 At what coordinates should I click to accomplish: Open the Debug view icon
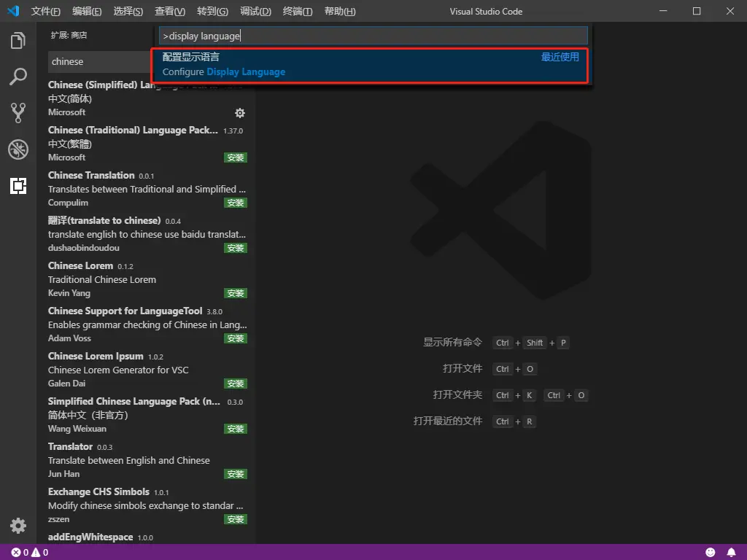click(x=18, y=149)
